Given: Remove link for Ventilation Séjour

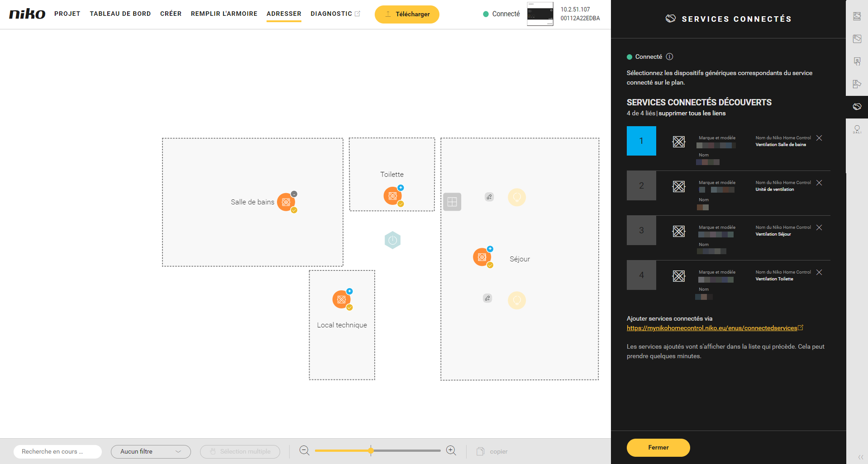Looking at the screenshot, I should 819,227.
